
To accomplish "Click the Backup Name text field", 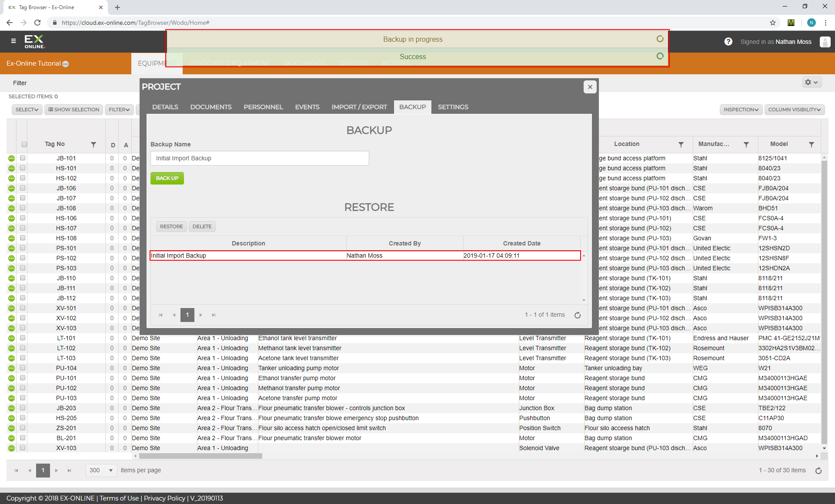I will (x=260, y=158).
